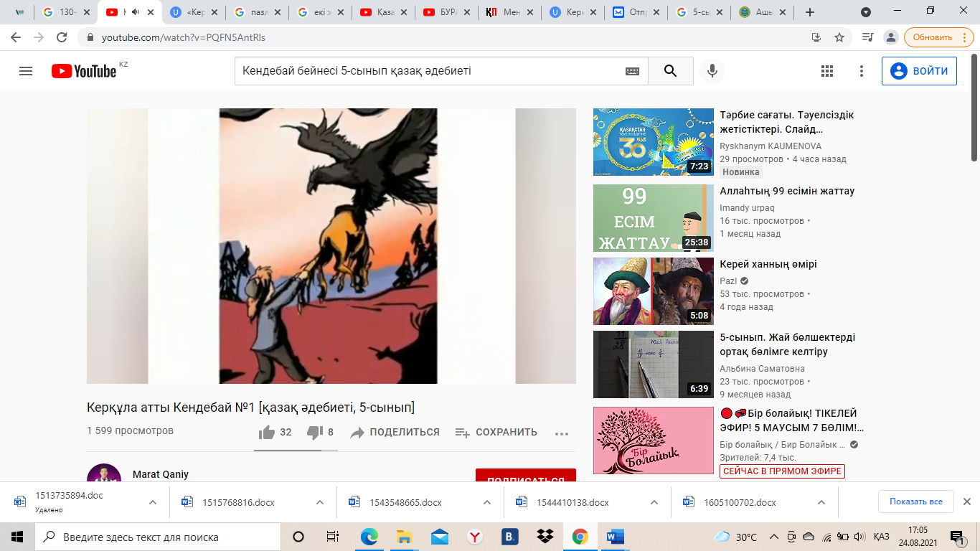Open a new browser tab
Image resolution: width=980 pixels, height=551 pixels.
[810, 12]
